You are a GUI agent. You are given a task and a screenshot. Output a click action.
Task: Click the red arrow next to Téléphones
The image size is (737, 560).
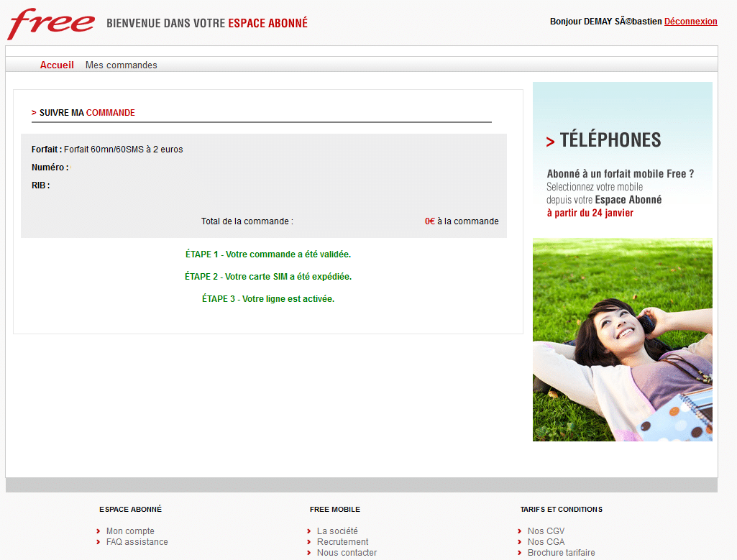coord(550,142)
